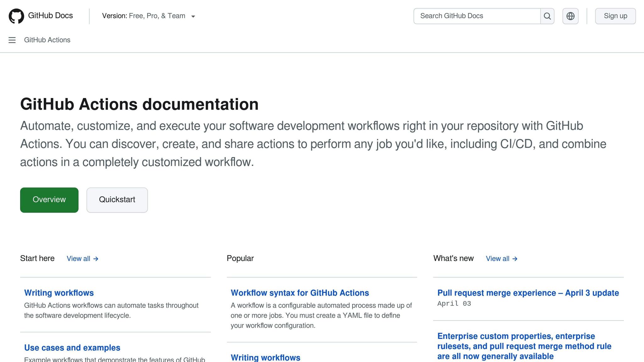Viewport: 644px width, 362px height.
Task: Open Writing workflows under Popular
Action: (265, 357)
